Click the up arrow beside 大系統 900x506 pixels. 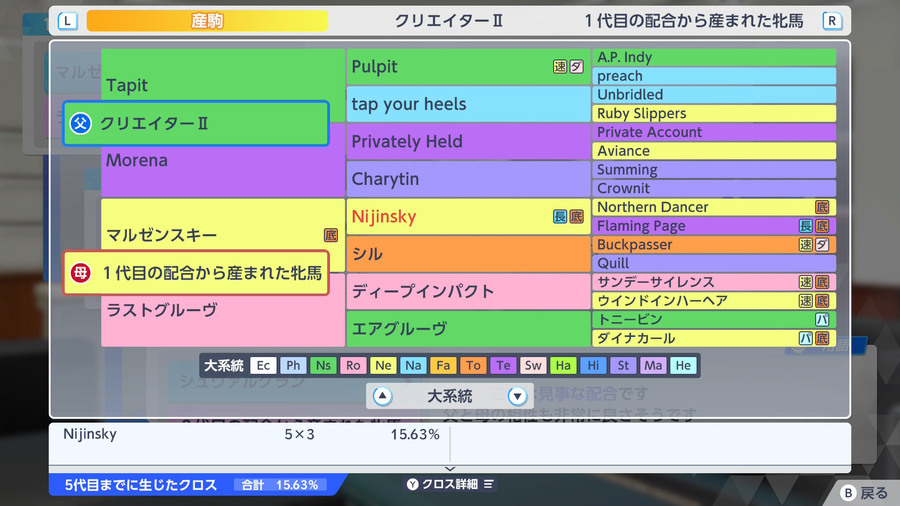(382, 396)
